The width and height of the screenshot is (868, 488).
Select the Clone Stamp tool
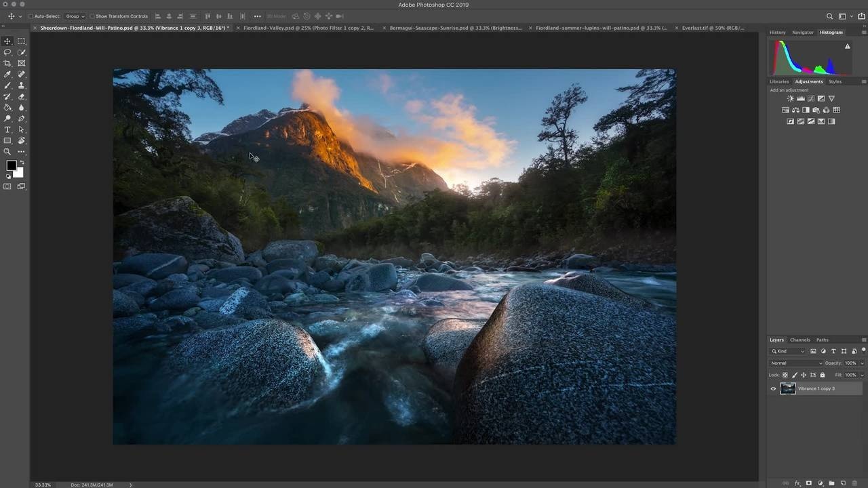click(22, 85)
